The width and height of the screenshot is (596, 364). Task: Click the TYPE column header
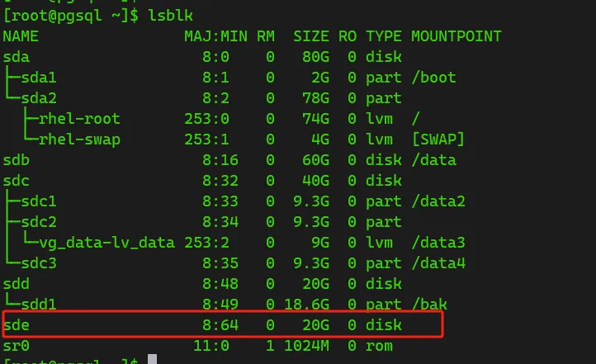click(x=384, y=36)
